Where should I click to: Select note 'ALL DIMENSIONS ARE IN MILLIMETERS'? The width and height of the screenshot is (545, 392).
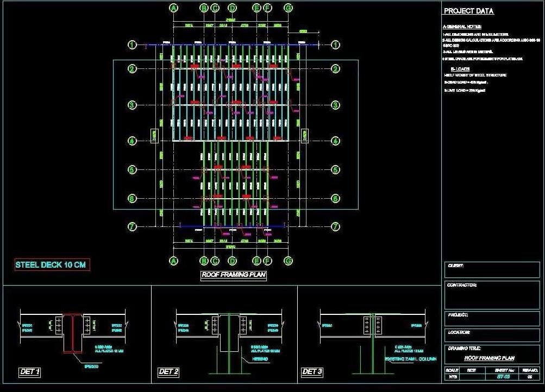click(475, 34)
